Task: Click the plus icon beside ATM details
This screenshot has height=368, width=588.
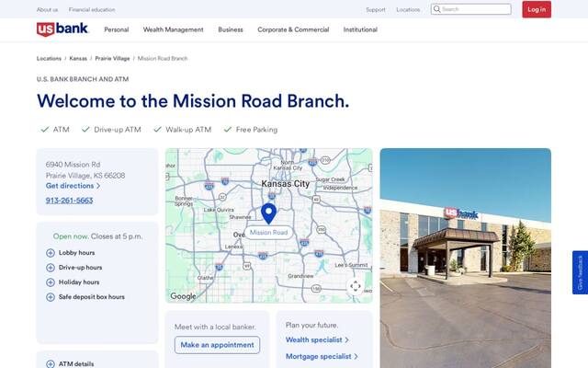Action: [51, 364]
